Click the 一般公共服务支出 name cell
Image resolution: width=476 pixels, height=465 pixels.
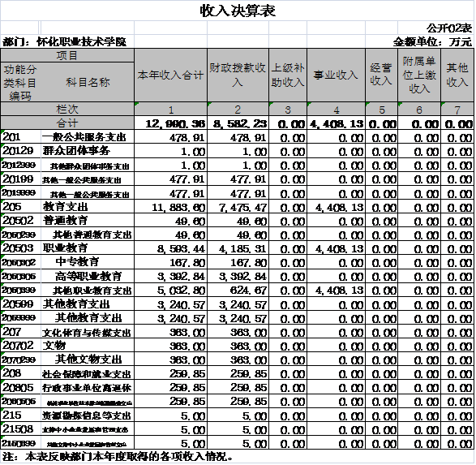coord(88,137)
